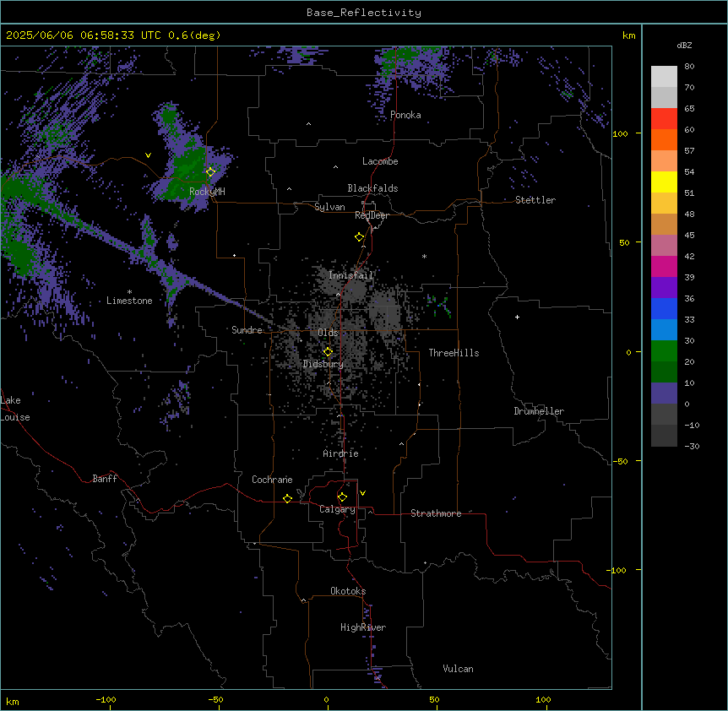Click the asterisk marker above Limestone label
The height and width of the screenshot is (711, 728).
(x=129, y=292)
